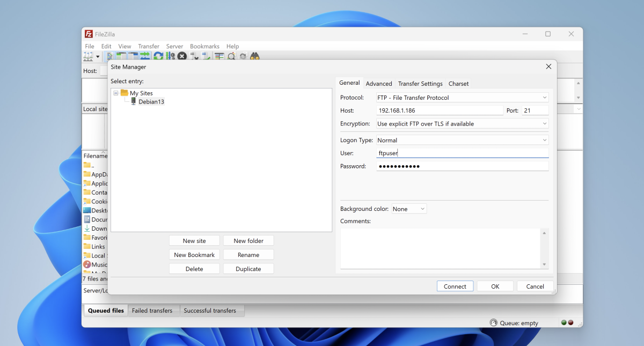The height and width of the screenshot is (346, 644).
Task: Open the Bookmarks menu
Action: (x=204, y=47)
